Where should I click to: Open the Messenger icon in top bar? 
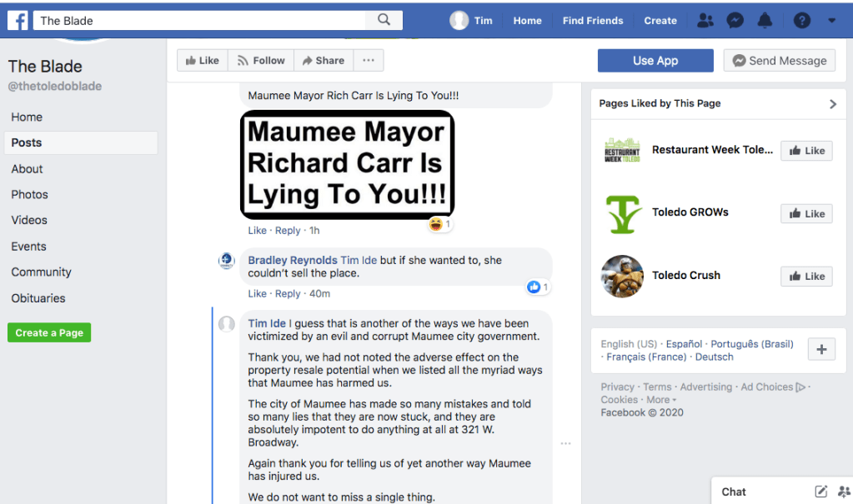coord(735,21)
